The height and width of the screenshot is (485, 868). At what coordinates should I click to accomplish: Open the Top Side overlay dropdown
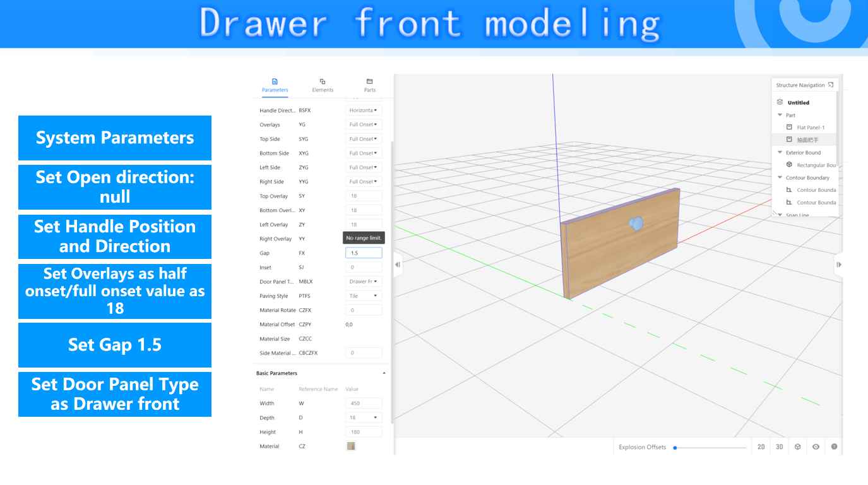coord(364,139)
